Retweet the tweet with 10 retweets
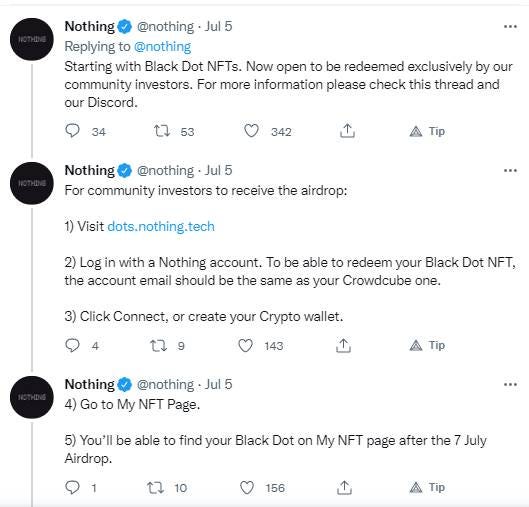The height and width of the screenshot is (507, 529). point(156,487)
